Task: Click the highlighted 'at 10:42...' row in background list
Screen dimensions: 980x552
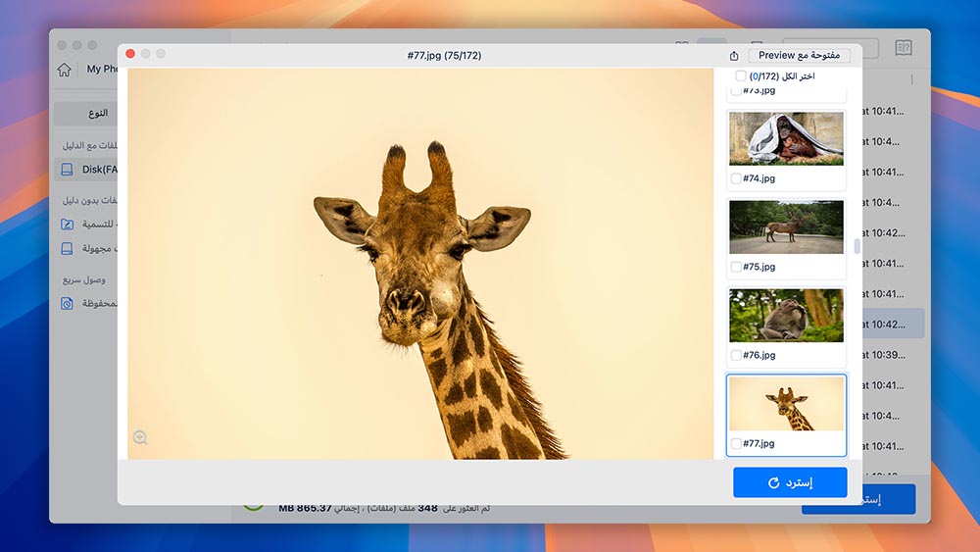Action: tap(893, 324)
